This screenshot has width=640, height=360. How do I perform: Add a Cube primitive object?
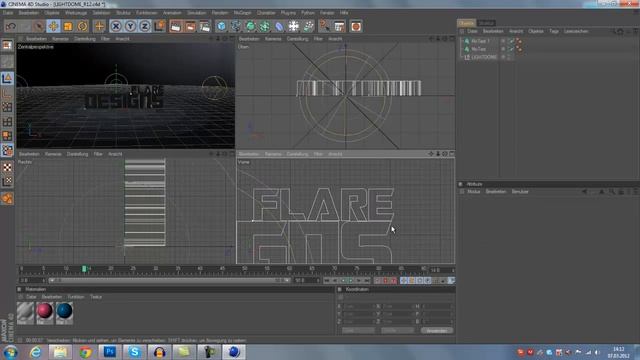(x=221, y=26)
